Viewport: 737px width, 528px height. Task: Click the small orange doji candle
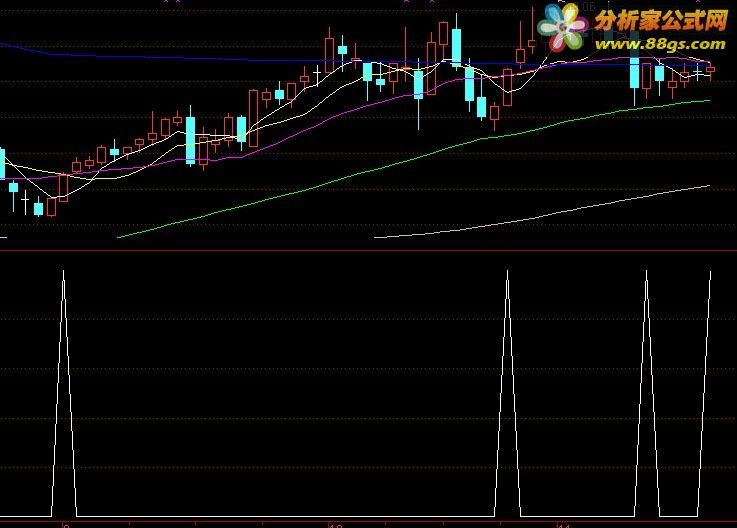coord(406,69)
